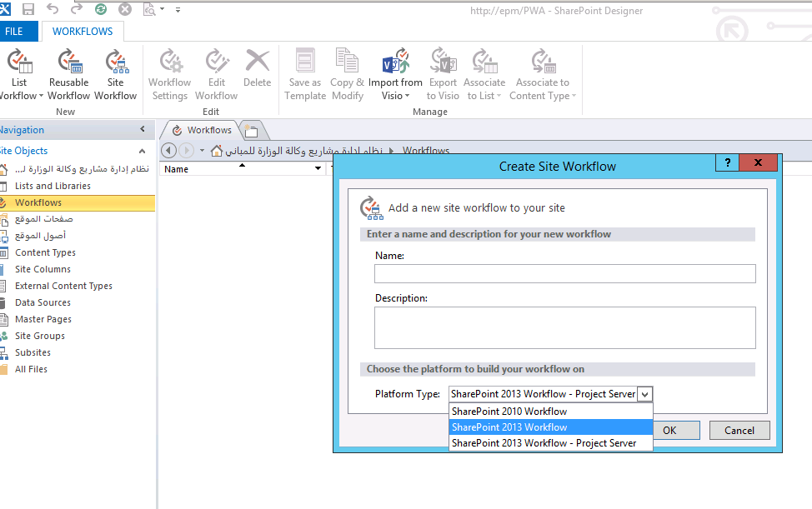The height and width of the screenshot is (509, 812).
Task: Click the Edit Workflow ribbon icon
Action: pos(216,71)
